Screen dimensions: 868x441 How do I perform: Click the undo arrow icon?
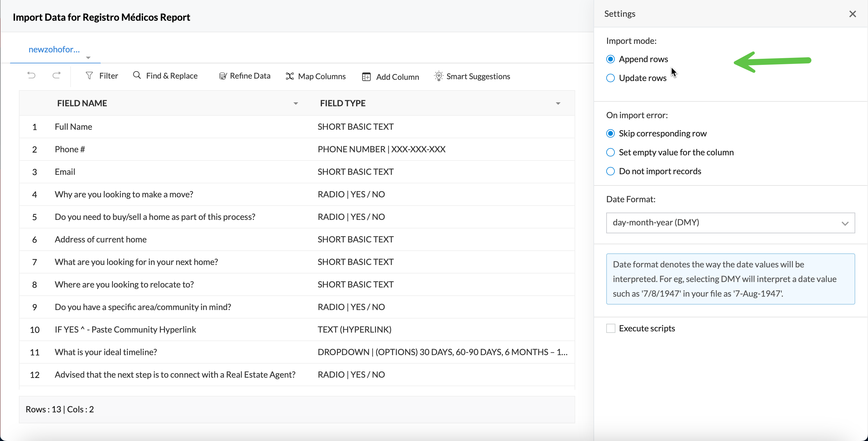pos(31,75)
